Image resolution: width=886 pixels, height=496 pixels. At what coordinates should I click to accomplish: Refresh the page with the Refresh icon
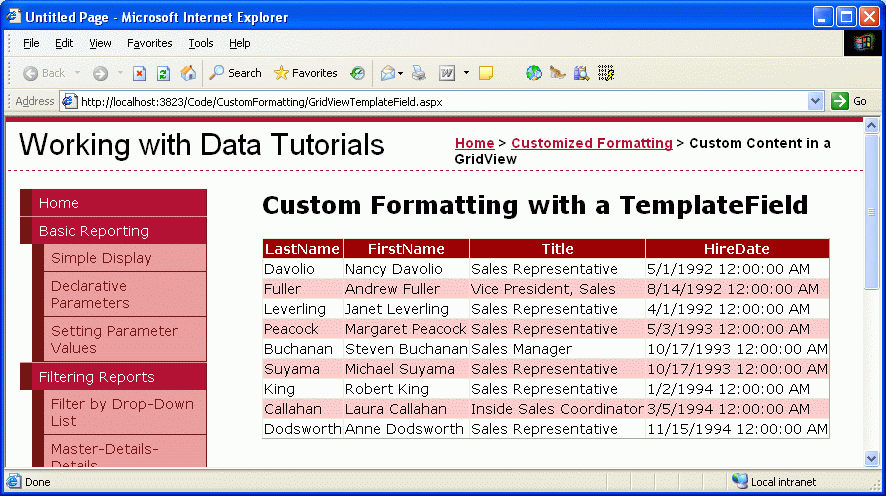[163, 73]
